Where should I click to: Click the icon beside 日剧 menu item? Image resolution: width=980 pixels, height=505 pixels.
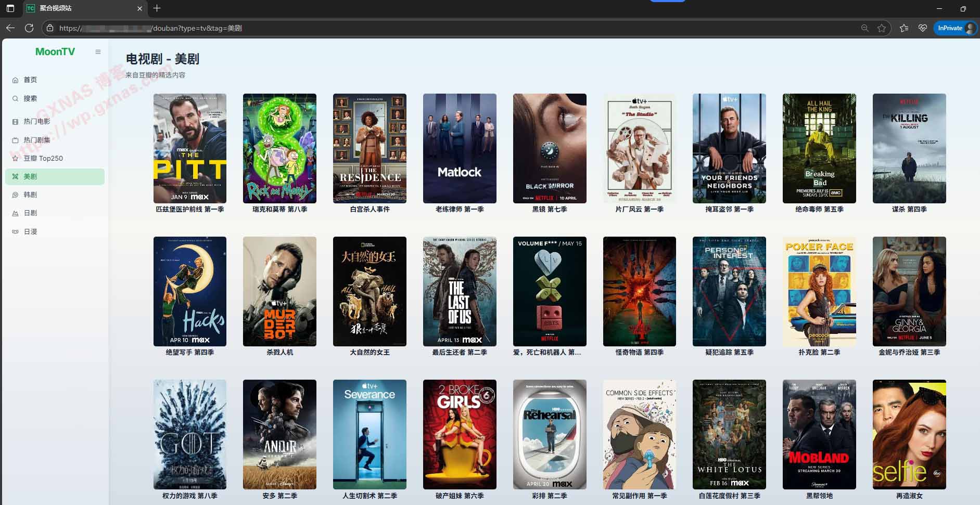pos(15,213)
